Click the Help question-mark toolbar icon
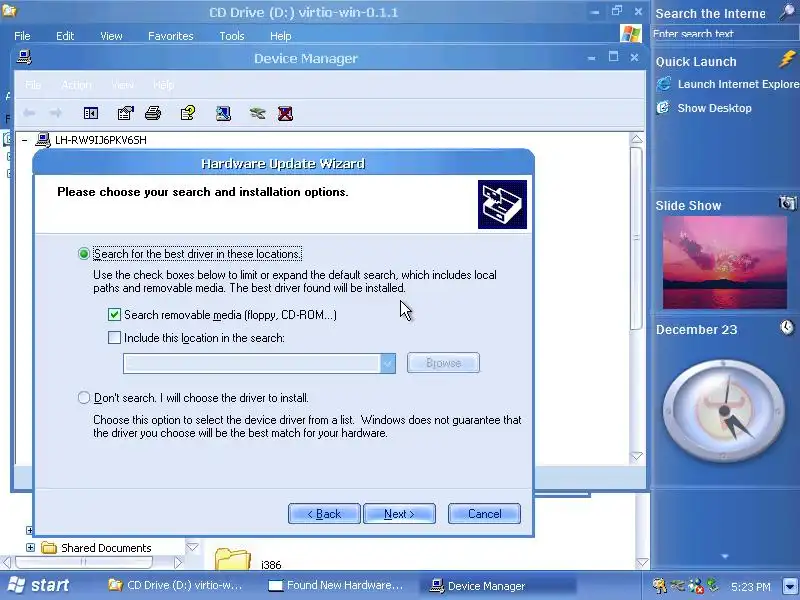 tap(188, 113)
